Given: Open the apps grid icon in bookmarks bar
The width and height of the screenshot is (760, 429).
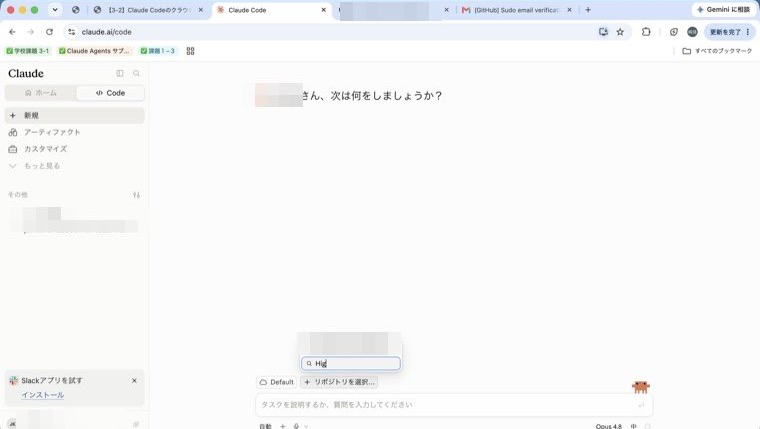Looking at the screenshot, I should click(x=190, y=51).
